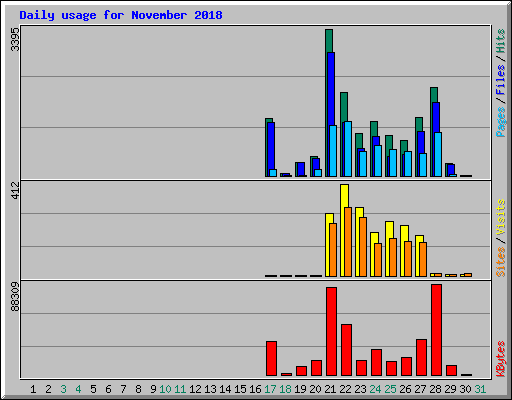Click the red KBytes bar for day 24
Screen dimensions: 512x400
click(376, 362)
